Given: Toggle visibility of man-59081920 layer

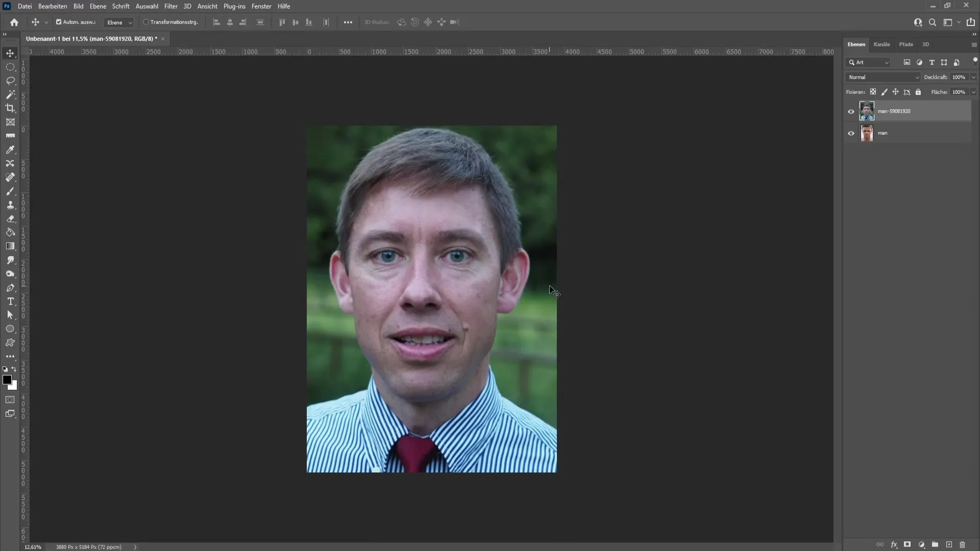Looking at the screenshot, I should click(x=851, y=111).
